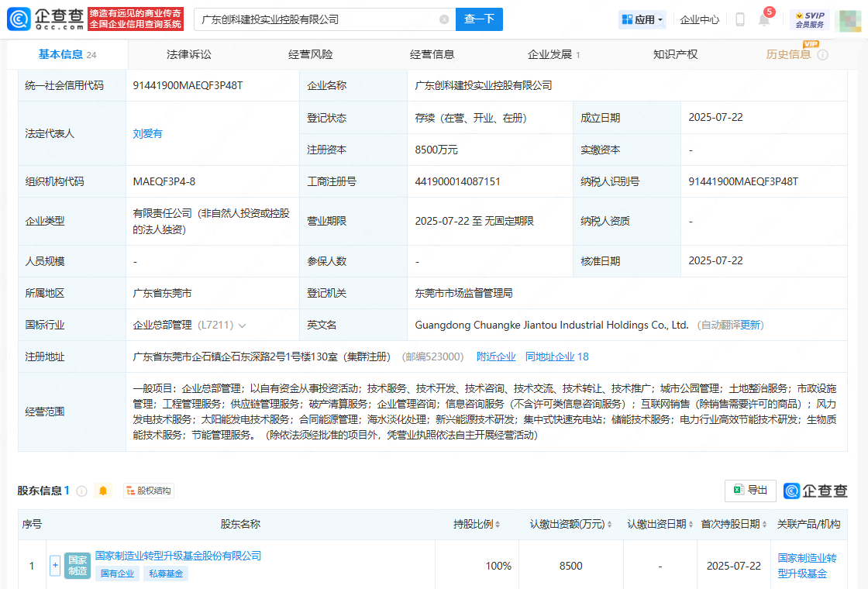Switch to 法律诉讼 tab
Screen dimensions: 868x589
(189, 54)
